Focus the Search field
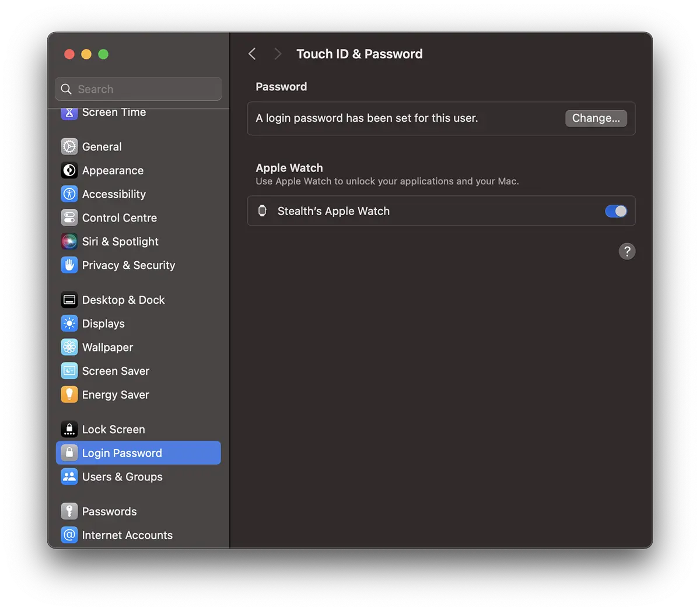This screenshot has height=611, width=700. click(x=138, y=89)
